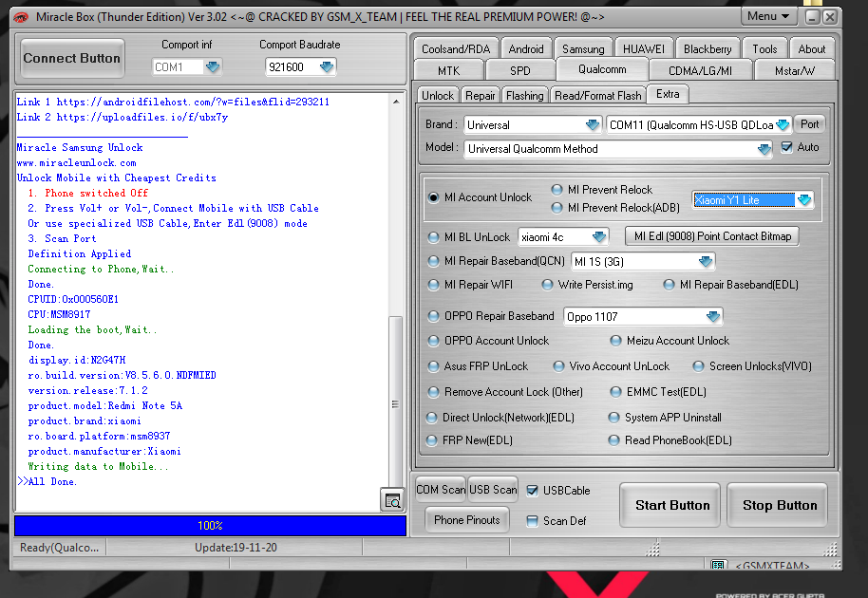The height and width of the screenshot is (598, 868).
Task: Switch to the SPD tab
Action: (520, 71)
